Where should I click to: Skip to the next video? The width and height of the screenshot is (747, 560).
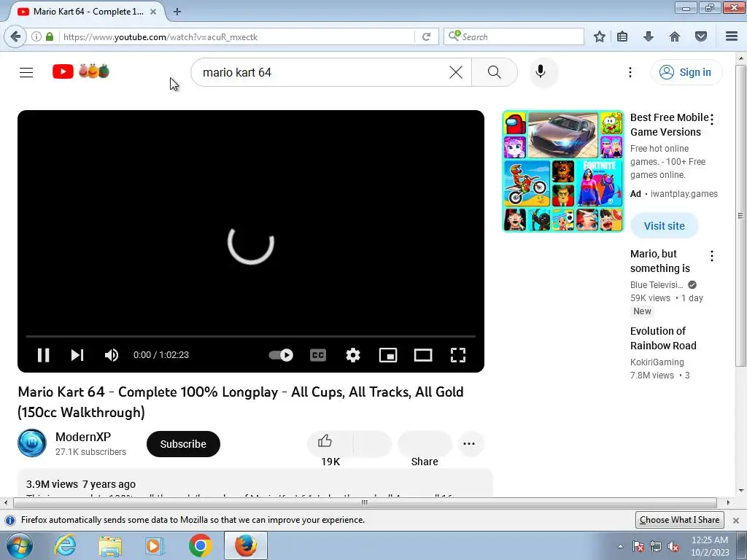pyautogui.click(x=77, y=355)
